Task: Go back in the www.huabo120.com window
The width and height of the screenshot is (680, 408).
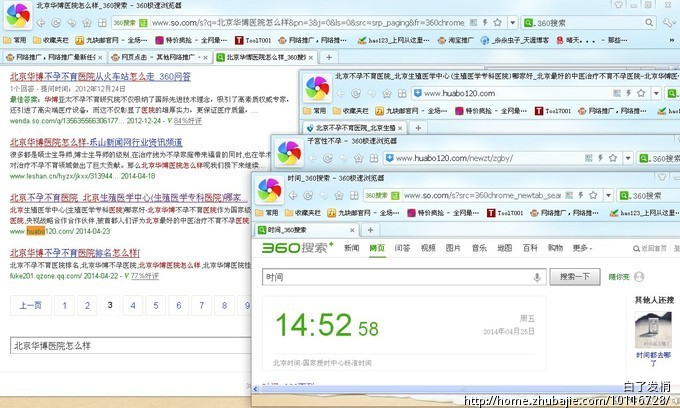Action: click(x=340, y=93)
